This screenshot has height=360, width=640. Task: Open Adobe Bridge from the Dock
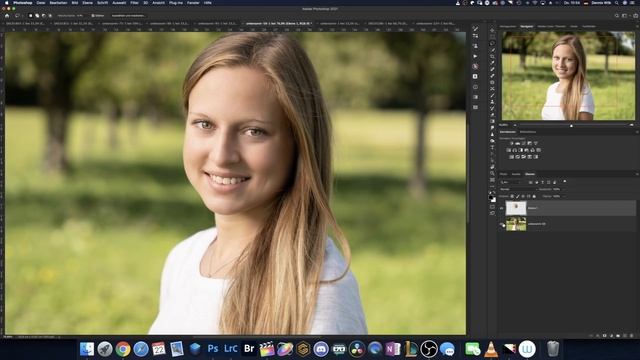[x=249, y=349]
